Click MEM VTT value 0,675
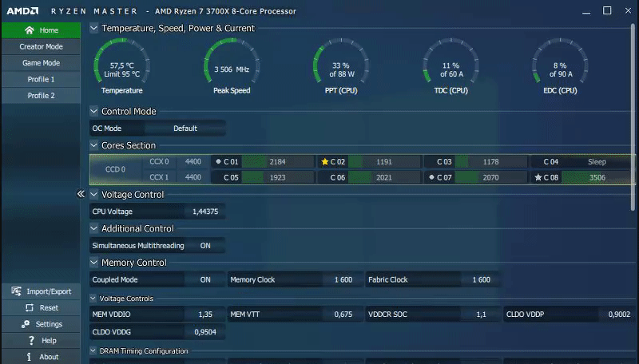Image resolution: width=639 pixels, height=364 pixels. (x=343, y=315)
